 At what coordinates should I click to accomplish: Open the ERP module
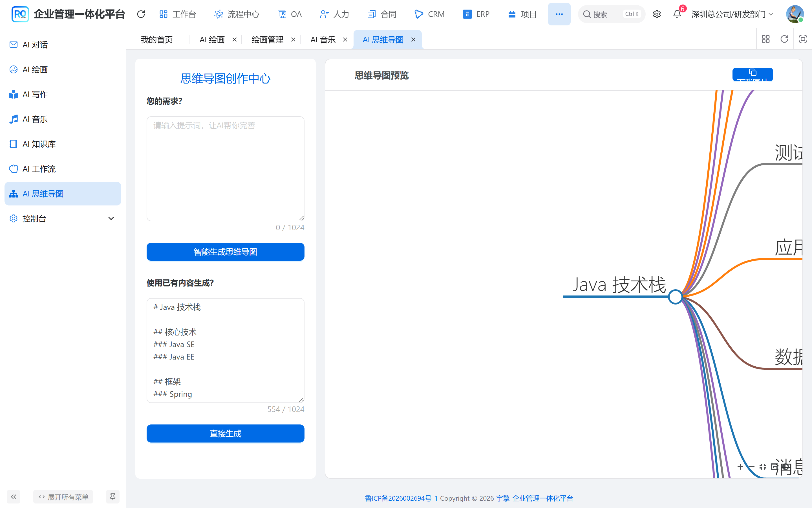[476, 14]
